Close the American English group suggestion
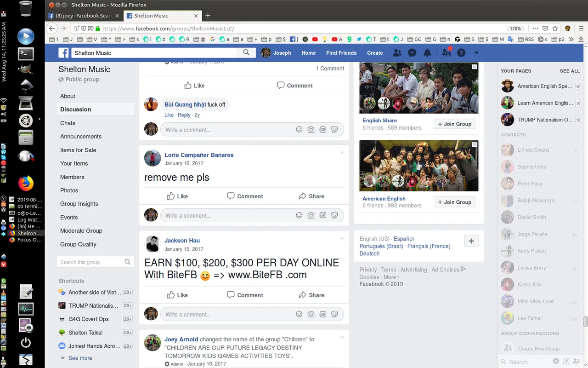This screenshot has width=588, height=368. pos(475,144)
